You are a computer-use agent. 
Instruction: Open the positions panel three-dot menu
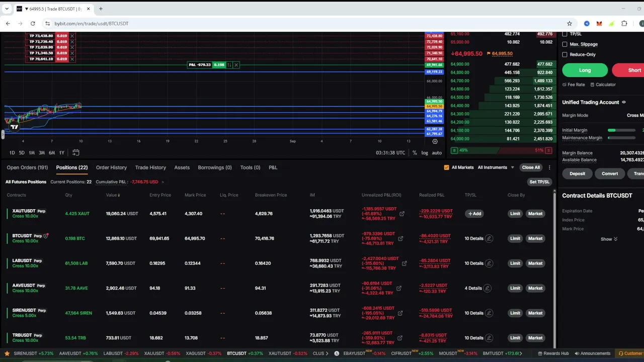point(549,167)
